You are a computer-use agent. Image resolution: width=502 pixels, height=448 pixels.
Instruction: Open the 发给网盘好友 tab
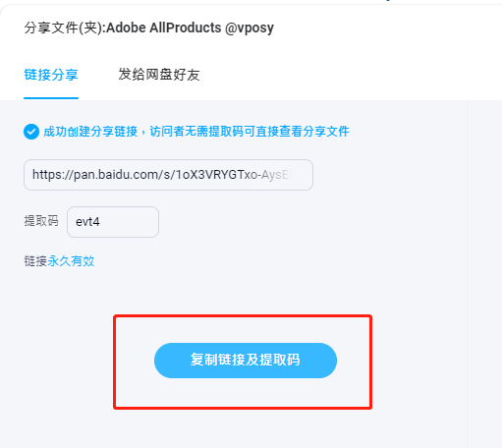(x=159, y=75)
